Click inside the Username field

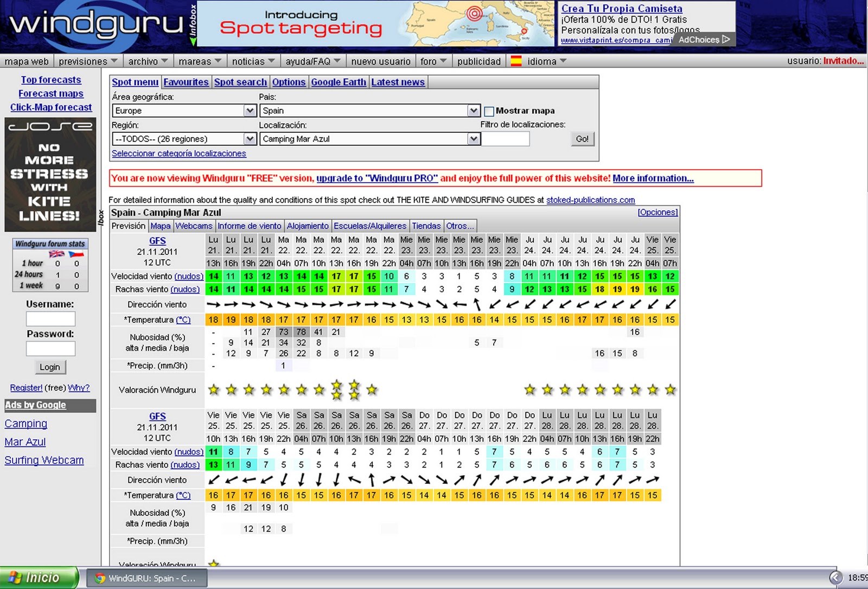(50, 318)
